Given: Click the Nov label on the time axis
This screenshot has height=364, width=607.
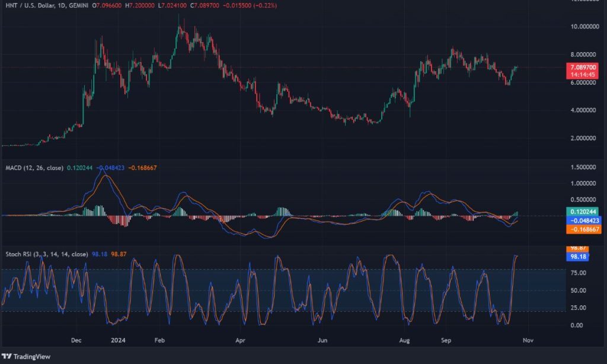Looking at the screenshot, I should coord(528,340).
